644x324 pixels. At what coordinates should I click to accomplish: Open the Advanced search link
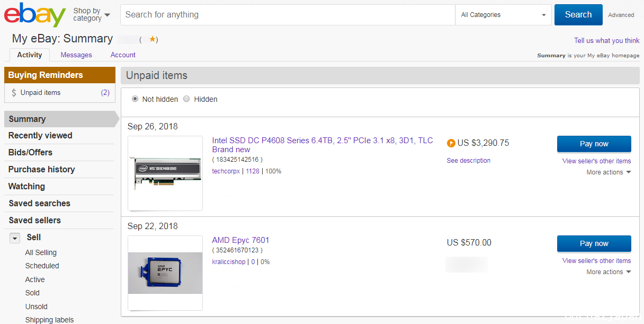tap(621, 15)
